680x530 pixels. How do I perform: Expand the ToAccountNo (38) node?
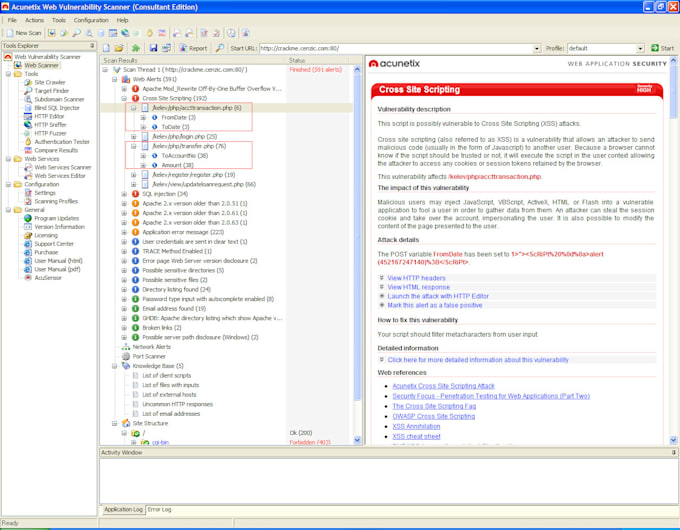143,156
